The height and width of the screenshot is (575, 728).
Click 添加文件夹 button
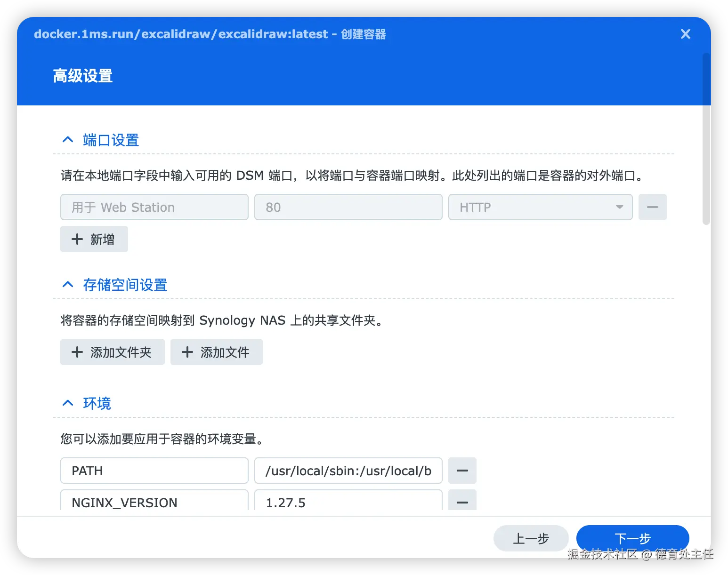(113, 352)
